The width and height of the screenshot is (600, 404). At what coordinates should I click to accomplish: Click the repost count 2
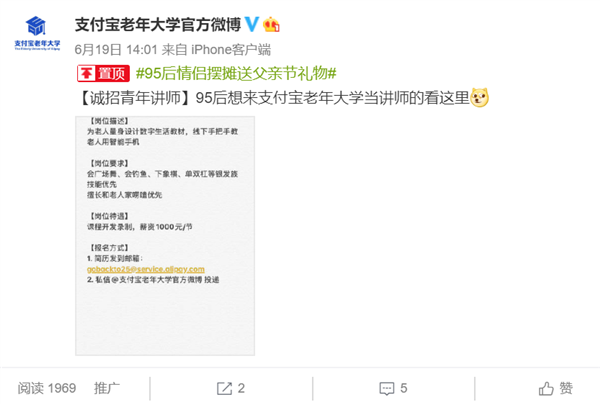click(241, 388)
